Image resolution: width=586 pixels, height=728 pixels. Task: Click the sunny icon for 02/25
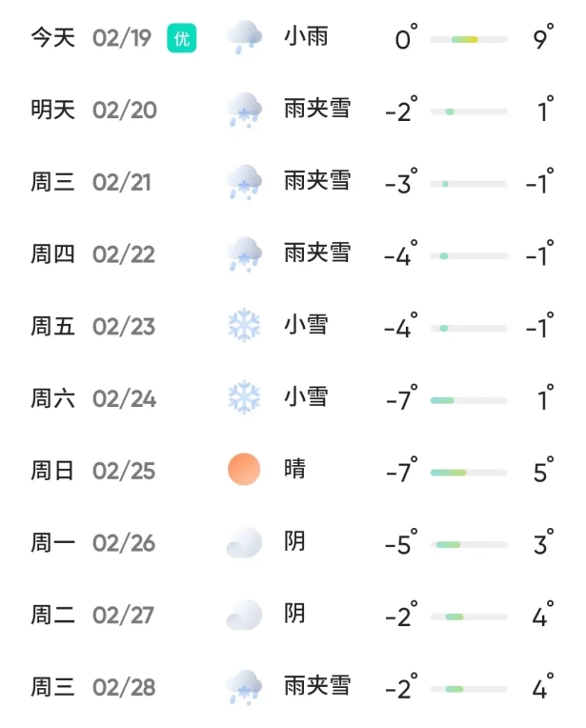[x=244, y=470]
